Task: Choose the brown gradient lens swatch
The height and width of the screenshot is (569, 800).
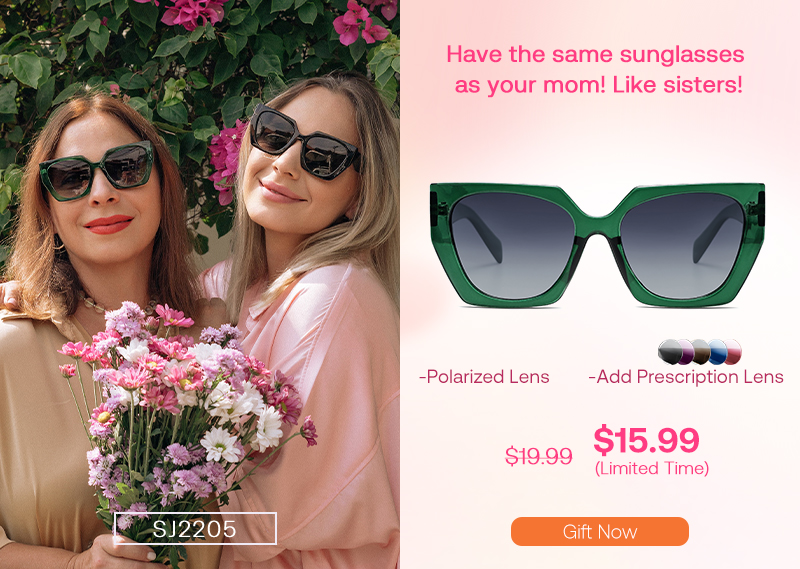Action: click(701, 352)
